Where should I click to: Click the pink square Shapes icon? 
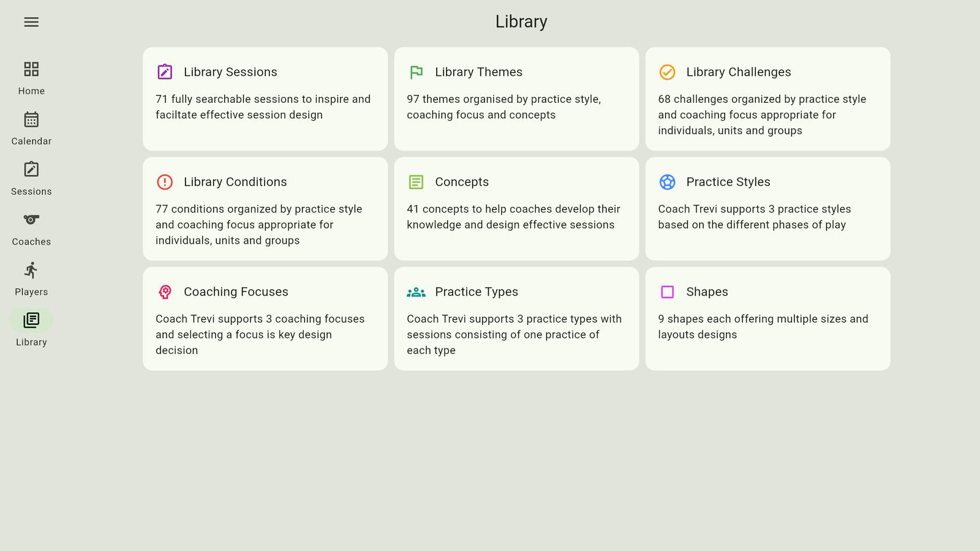(667, 292)
